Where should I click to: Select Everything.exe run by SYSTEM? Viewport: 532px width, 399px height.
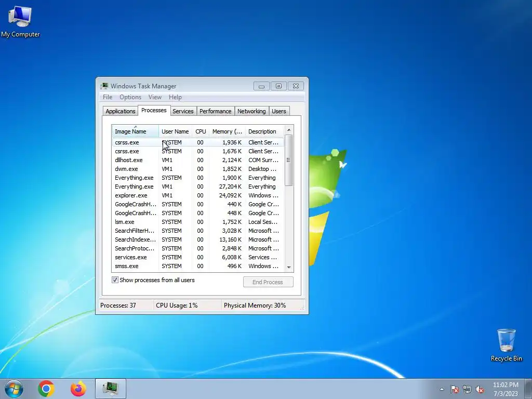[198, 178]
